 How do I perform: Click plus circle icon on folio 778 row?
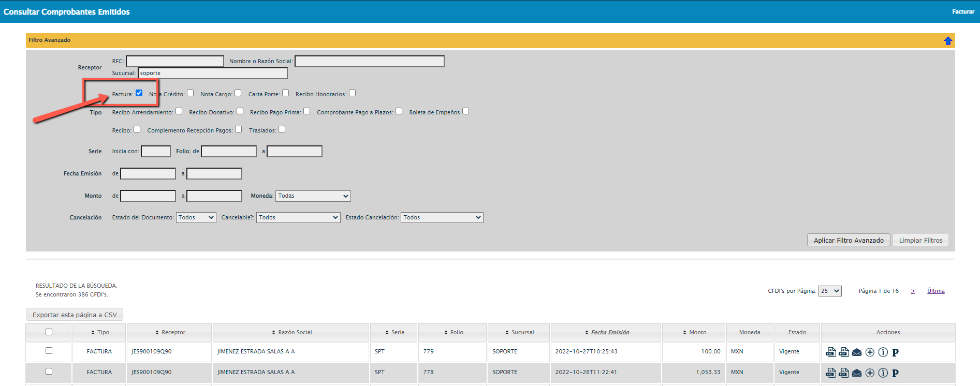(x=870, y=373)
